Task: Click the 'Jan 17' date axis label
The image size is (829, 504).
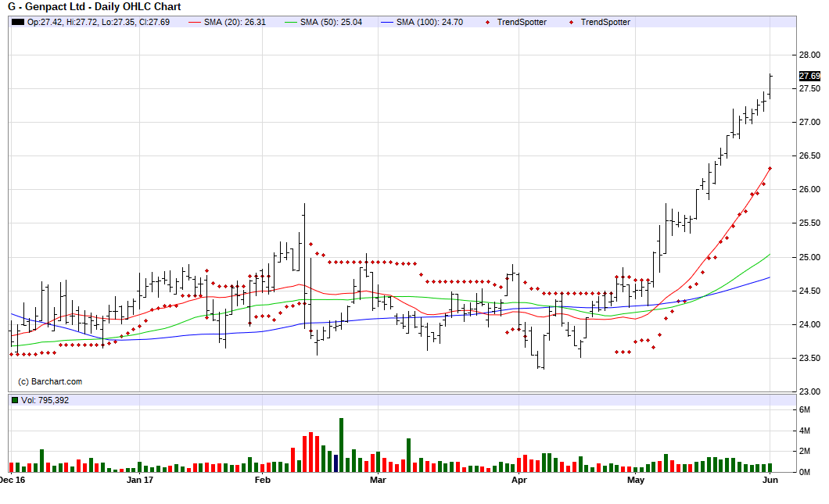Action: [x=140, y=480]
